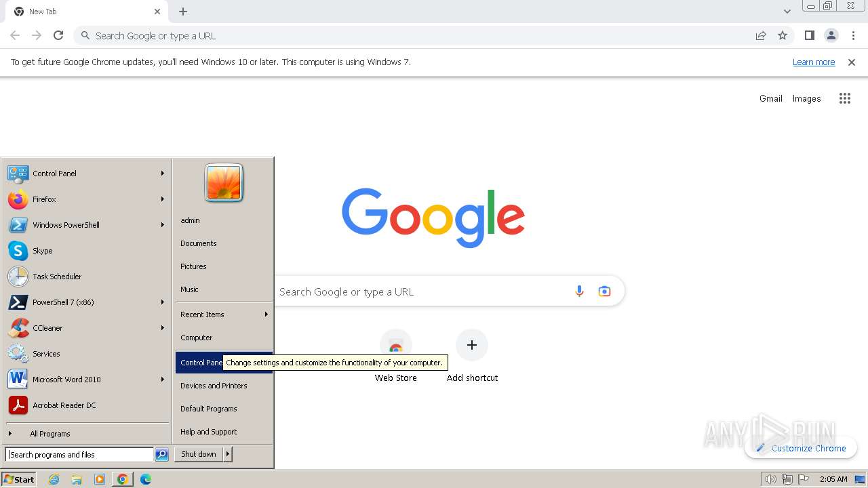Show All Programs list
Image resolution: width=868 pixels, height=488 pixels.
click(87, 434)
